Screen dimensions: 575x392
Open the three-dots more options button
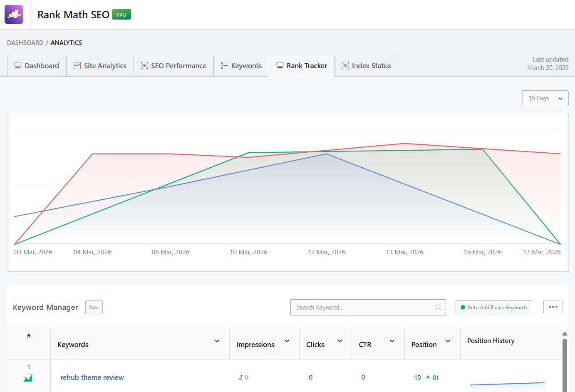point(553,307)
